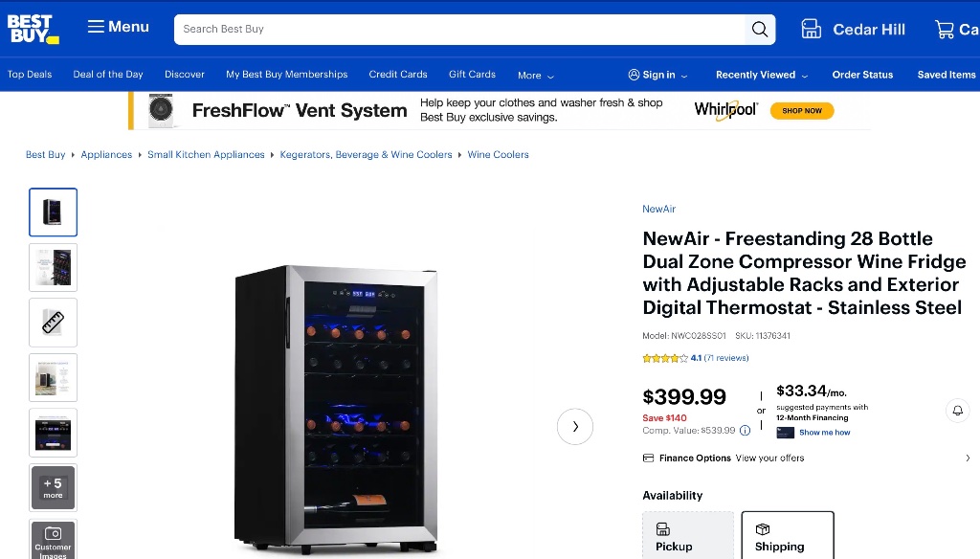Image resolution: width=980 pixels, height=559 pixels.
Task: Expand the More navigation dropdown
Action: (536, 76)
